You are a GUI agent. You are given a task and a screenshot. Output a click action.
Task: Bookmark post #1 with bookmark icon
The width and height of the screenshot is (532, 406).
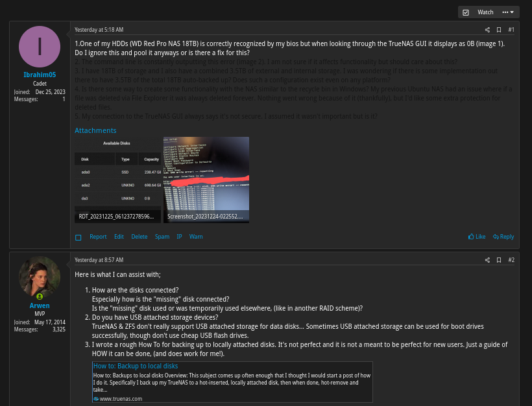tap(499, 30)
